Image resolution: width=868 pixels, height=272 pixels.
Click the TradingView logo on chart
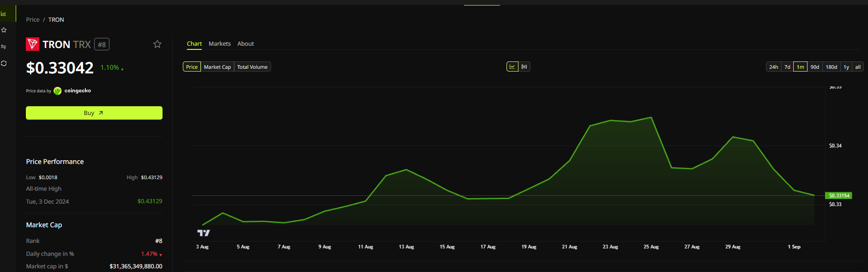[x=204, y=233]
